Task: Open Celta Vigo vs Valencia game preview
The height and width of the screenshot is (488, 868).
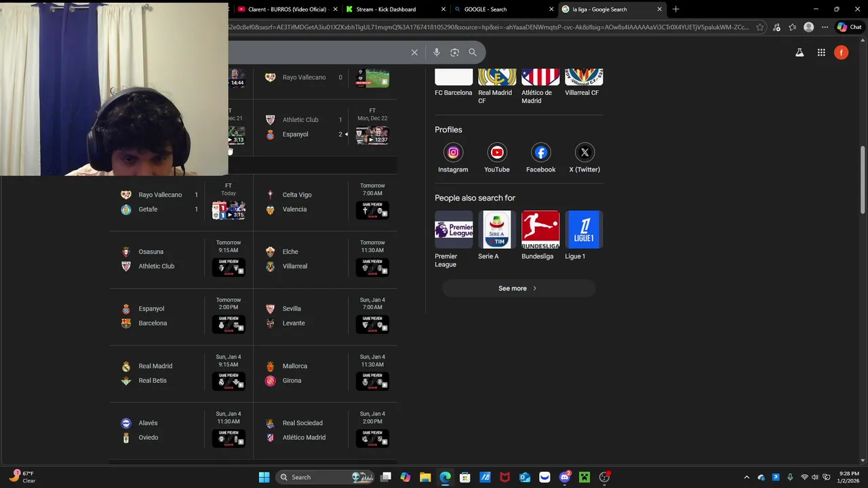Action: (372, 210)
